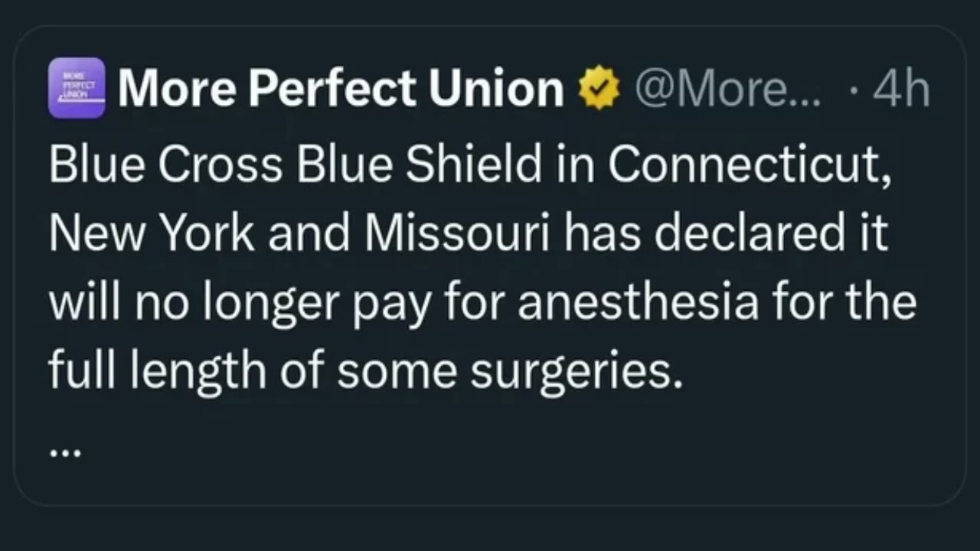The height and width of the screenshot is (551, 980).
Task: Click the word "anesthesia" in the tweet
Action: tap(637, 301)
